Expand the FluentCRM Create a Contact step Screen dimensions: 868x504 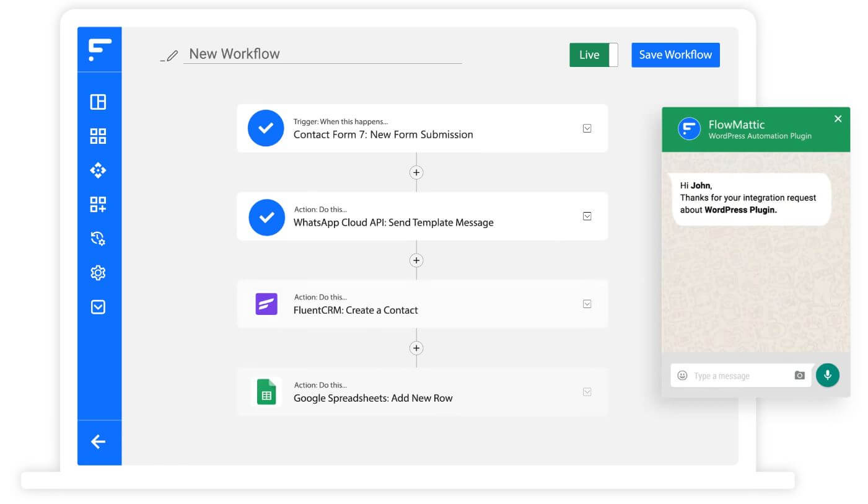click(587, 304)
